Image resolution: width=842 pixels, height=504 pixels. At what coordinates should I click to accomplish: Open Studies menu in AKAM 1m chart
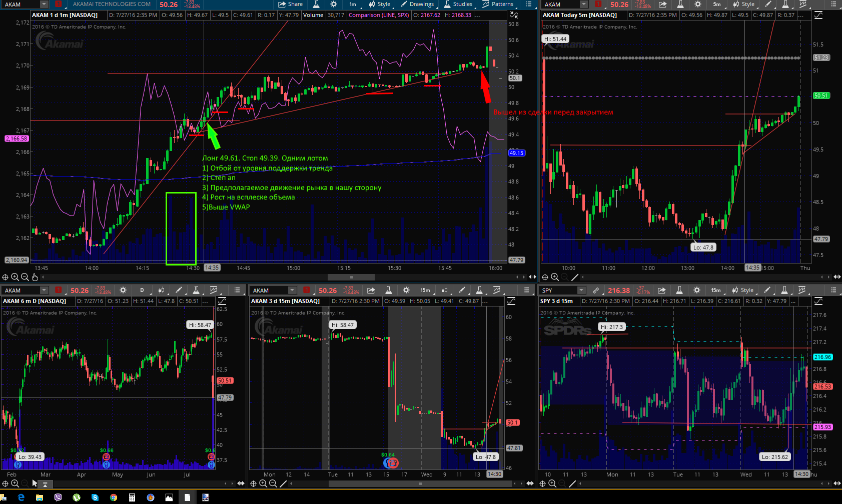458,4
